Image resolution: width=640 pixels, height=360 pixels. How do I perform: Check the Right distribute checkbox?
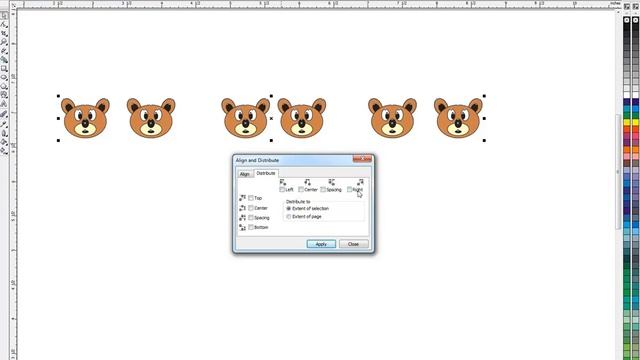pyautogui.click(x=349, y=189)
